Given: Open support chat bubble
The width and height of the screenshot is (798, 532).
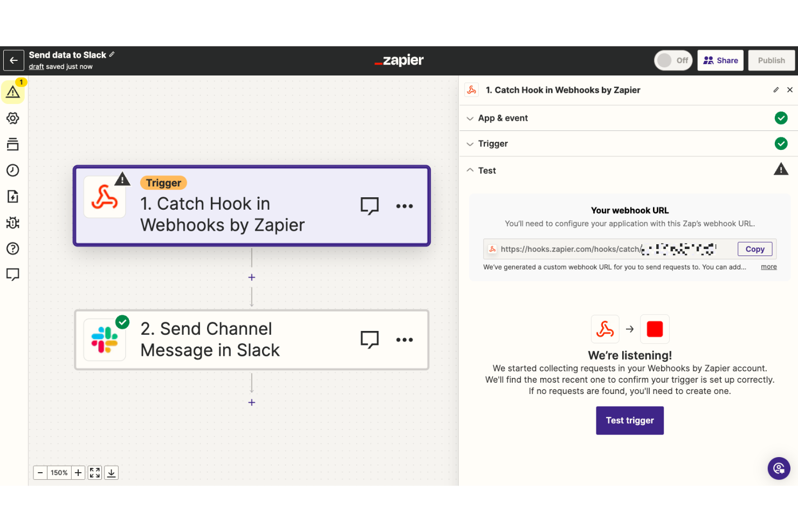Looking at the screenshot, I should (x=779, y=468).
